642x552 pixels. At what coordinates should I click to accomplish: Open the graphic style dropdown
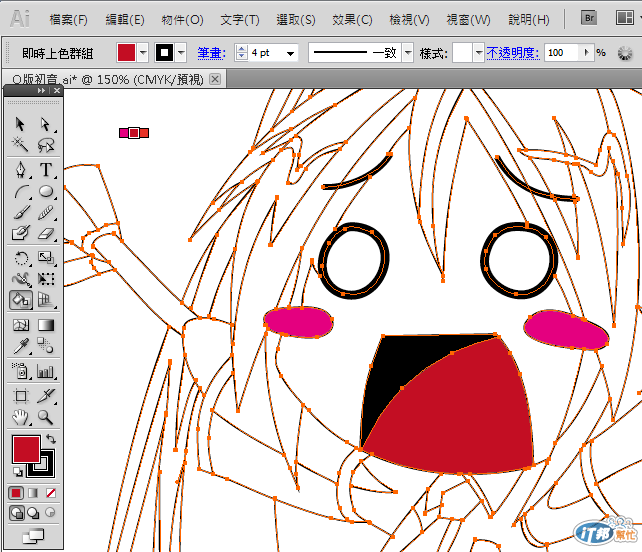tap(479, 53)
